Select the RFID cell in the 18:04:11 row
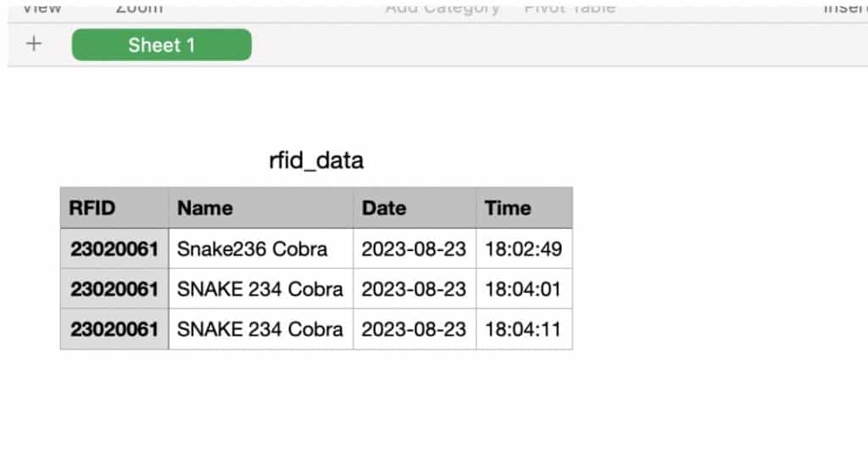868x453 pixels. tap(114, 329)
